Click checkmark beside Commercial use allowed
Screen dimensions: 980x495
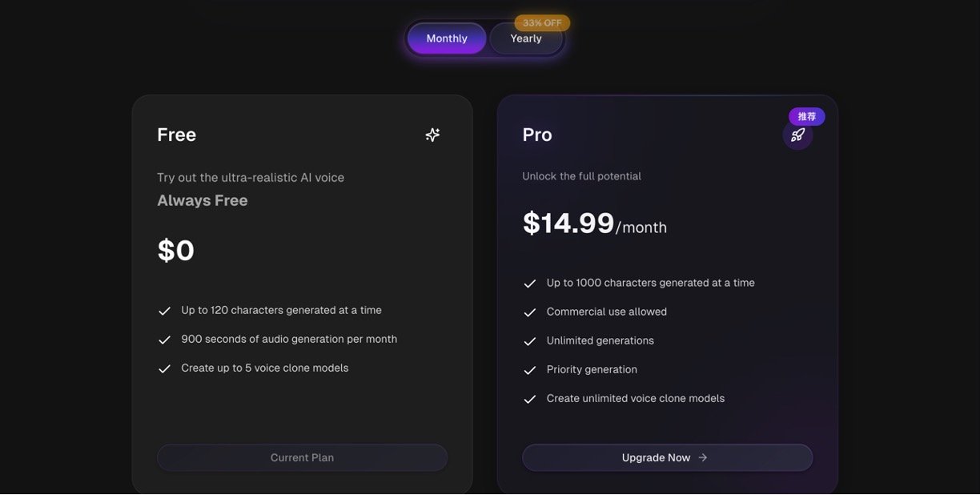click(x=529, y=312)
